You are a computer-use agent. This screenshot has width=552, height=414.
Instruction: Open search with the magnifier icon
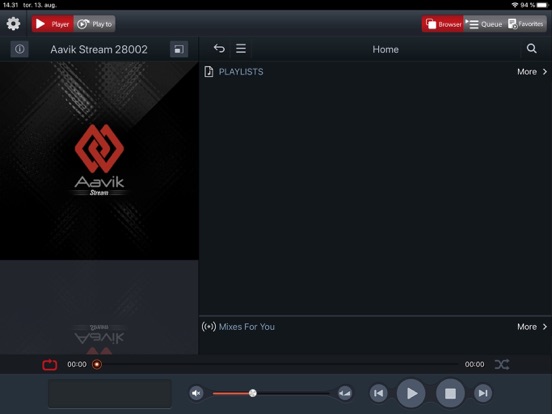point(532,48)
